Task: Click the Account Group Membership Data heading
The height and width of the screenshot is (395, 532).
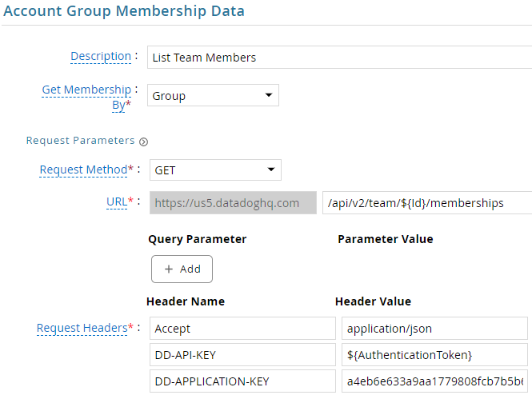Action: [x=124, y=11]
